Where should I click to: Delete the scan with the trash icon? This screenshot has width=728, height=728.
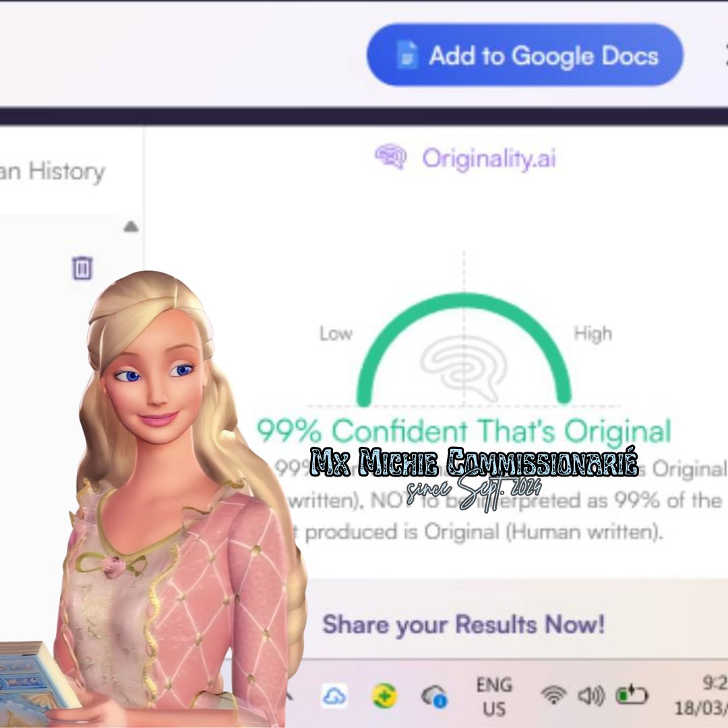[82, 268]
